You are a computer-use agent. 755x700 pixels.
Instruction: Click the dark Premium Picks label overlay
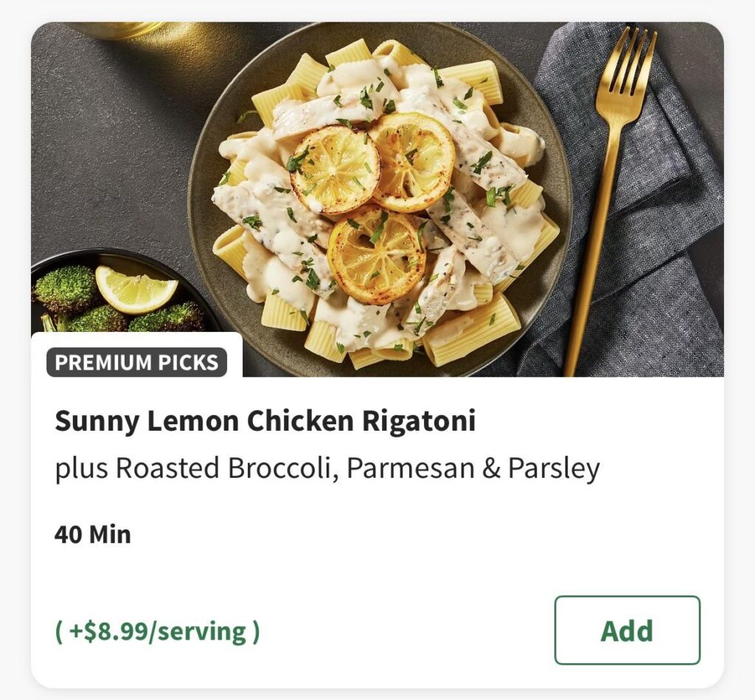coord(137,361)
